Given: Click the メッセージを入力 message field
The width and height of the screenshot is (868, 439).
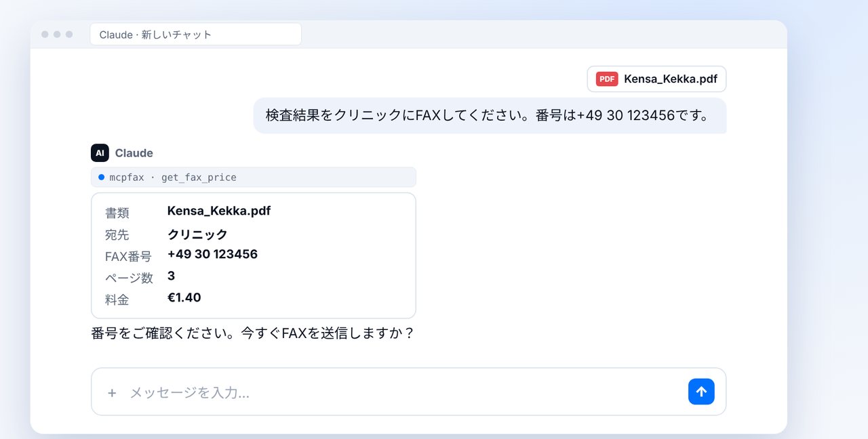Looking at the screenshot, I should coord(408,392).
